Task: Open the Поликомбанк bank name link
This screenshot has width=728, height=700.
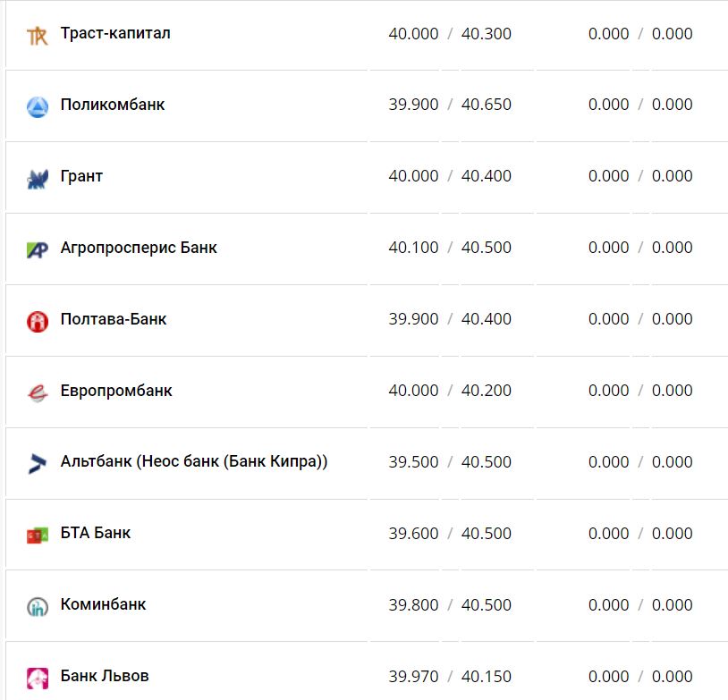Action: pyautogui.click(x=113, y=105)
